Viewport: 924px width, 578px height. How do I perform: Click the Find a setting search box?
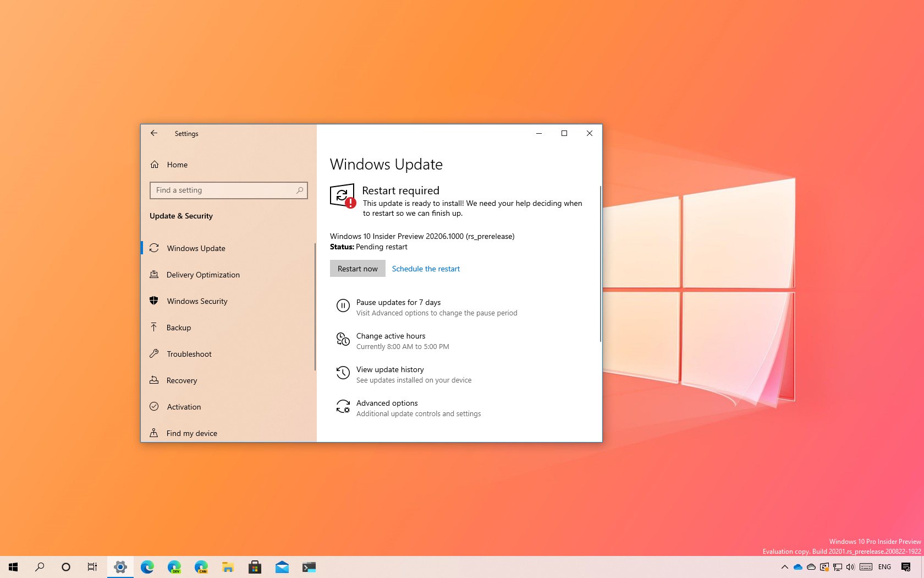(228, 190)
